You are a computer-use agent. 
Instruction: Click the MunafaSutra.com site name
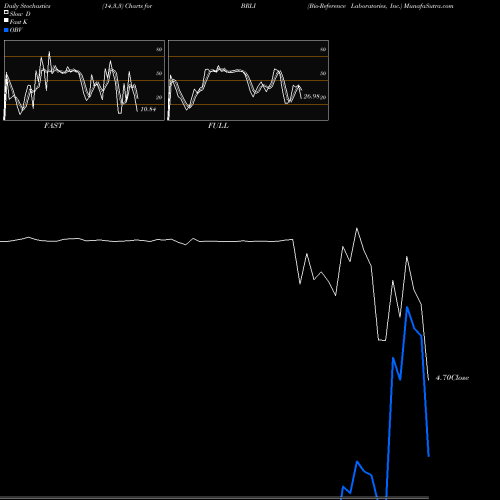429,6
